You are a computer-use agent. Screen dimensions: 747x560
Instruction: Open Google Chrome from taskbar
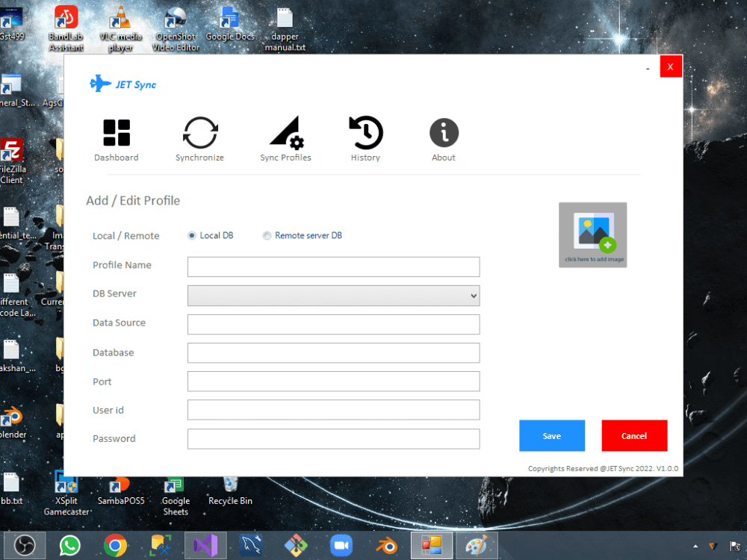pos(115,545)
